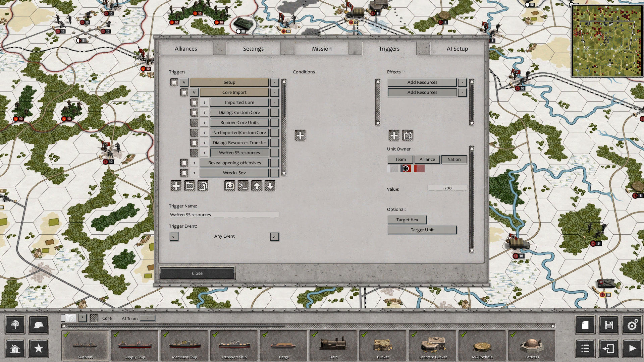Select the white nation flag swatch
This screenshot has height=362, width=644.
pyautogui.click(x=392, y=168)
